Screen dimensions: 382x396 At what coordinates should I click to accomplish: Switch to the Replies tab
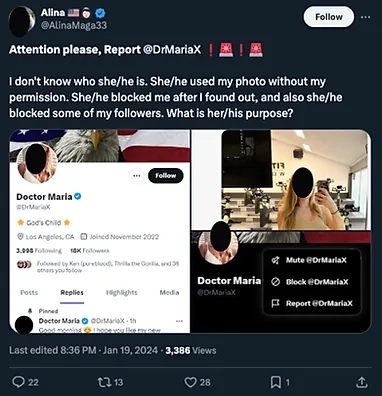point(72,293)
